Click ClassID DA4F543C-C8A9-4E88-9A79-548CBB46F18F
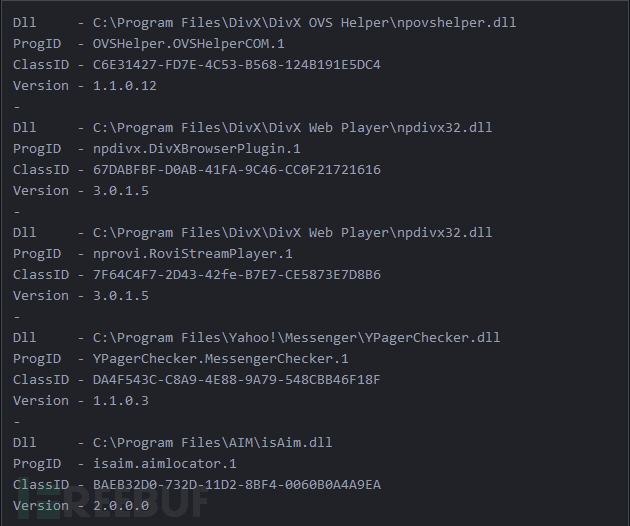Image resolution: width=630 pixels, height=526 pixels. (x=237, y=379)
